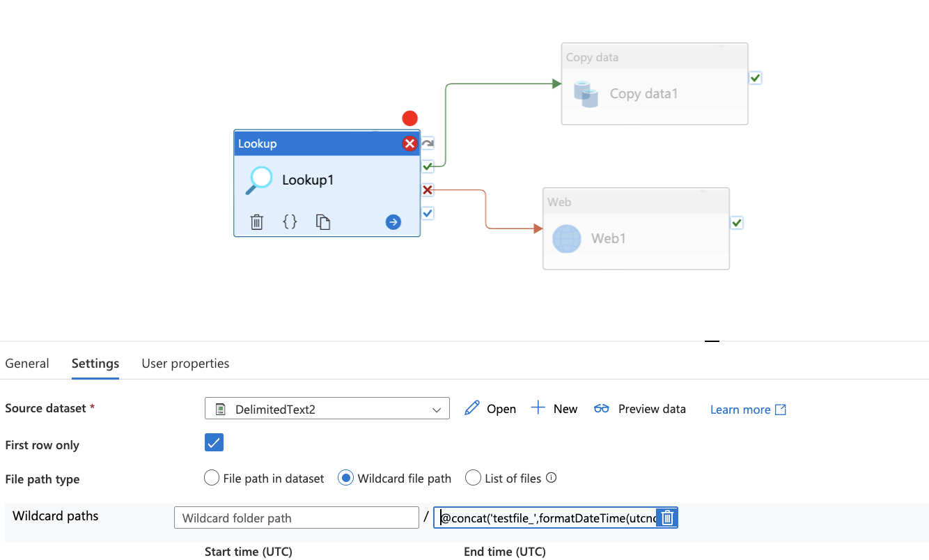Focus the Wildcard folder path input
Image resolution: width=929 pixels, height=560 pixels.
click(x=297, y=518)
